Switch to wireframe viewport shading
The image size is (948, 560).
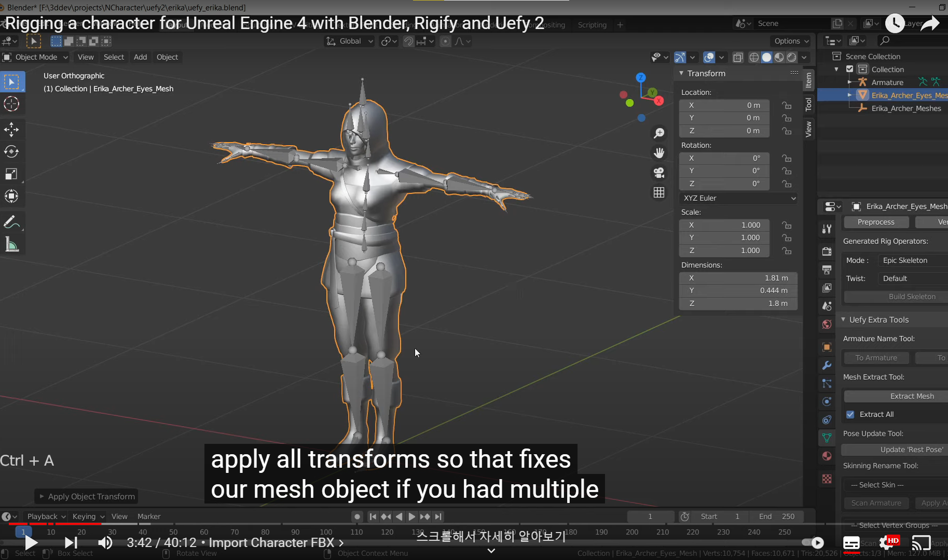coord(754,57)
